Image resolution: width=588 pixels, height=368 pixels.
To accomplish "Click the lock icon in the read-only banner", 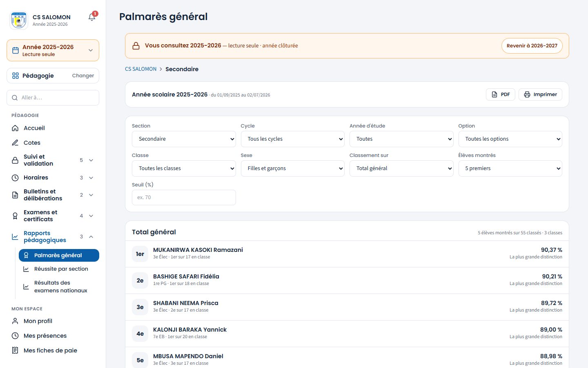I will point(136,46).
